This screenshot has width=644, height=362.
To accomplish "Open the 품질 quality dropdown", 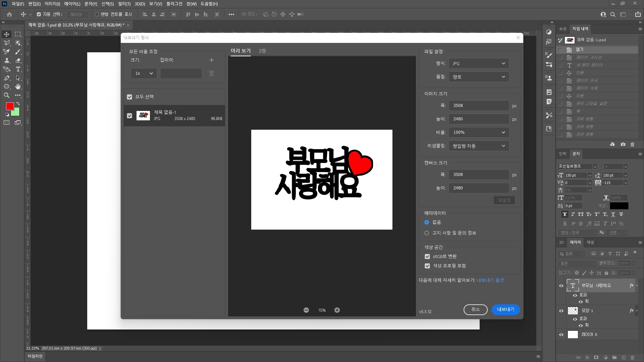I will (x=479, y=77).
